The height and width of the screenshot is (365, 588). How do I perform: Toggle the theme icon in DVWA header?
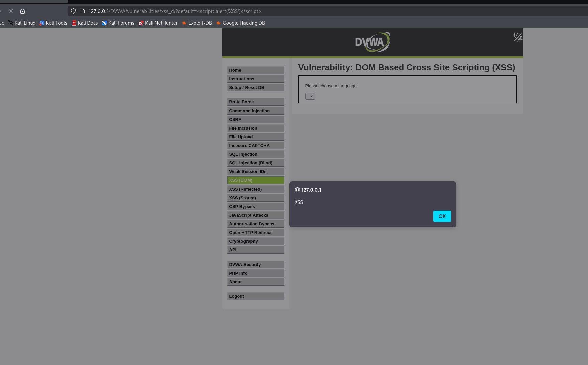point(518,37)
